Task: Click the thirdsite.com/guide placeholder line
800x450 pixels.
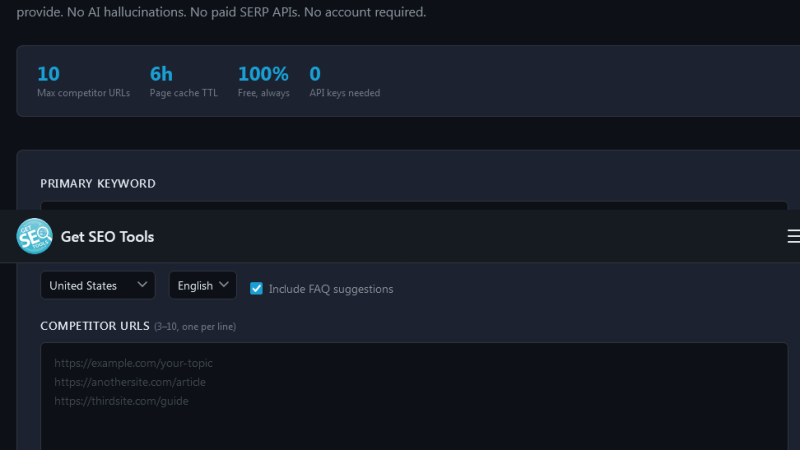Action: tap(121, 401)
